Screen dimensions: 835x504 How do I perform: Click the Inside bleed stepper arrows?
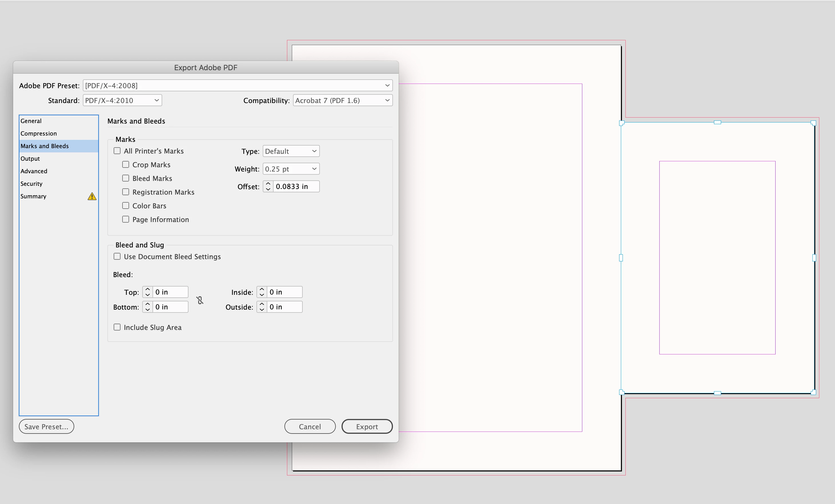point(262,292)
